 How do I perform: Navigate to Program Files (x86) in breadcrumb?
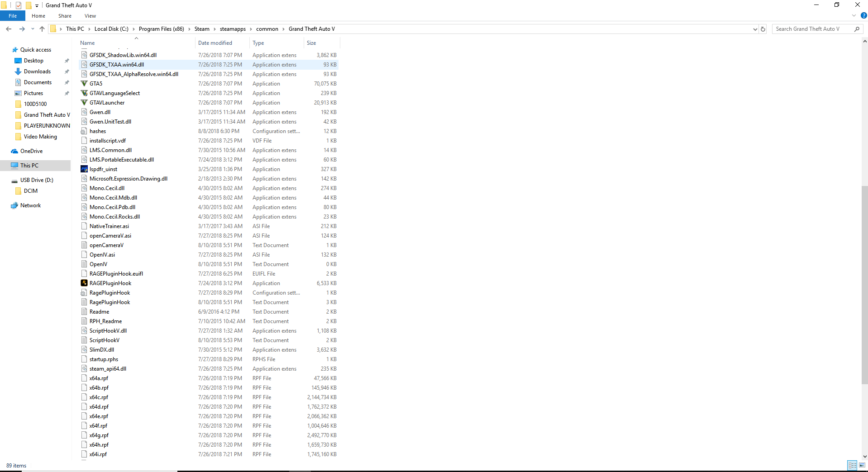tap(161, 29)
